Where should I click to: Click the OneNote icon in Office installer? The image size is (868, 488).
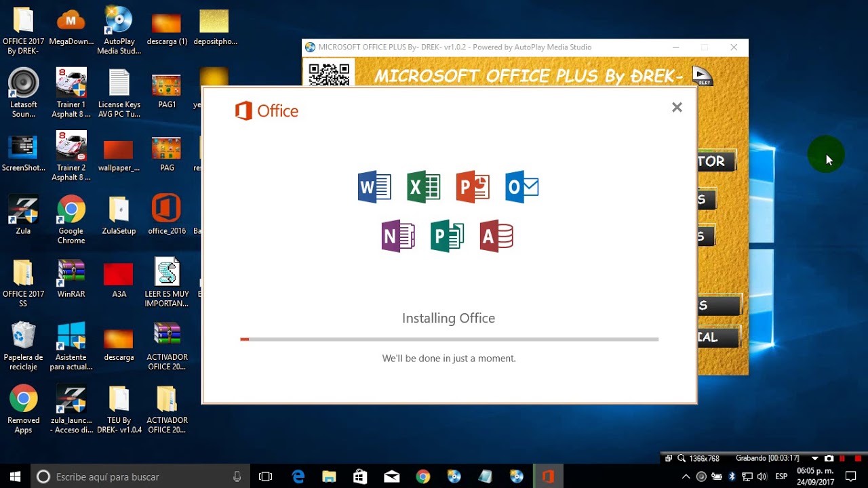[398, 237]
